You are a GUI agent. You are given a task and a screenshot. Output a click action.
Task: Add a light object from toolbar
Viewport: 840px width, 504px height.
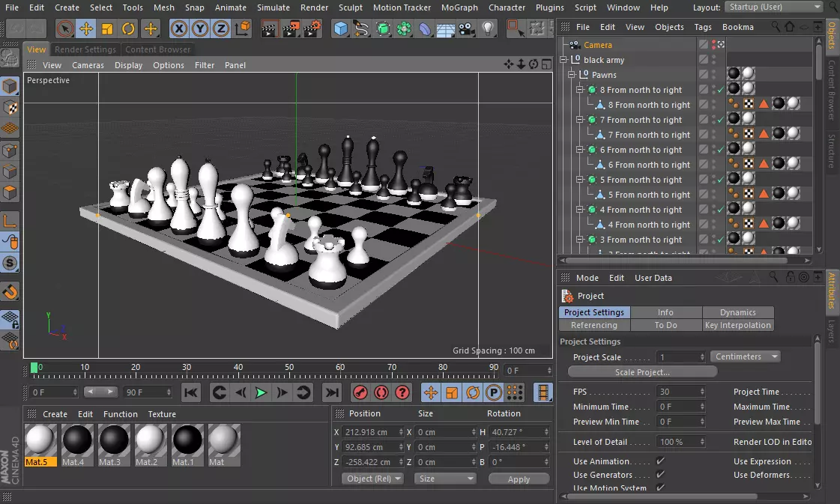pyautogui.click(x=488, y=28)
